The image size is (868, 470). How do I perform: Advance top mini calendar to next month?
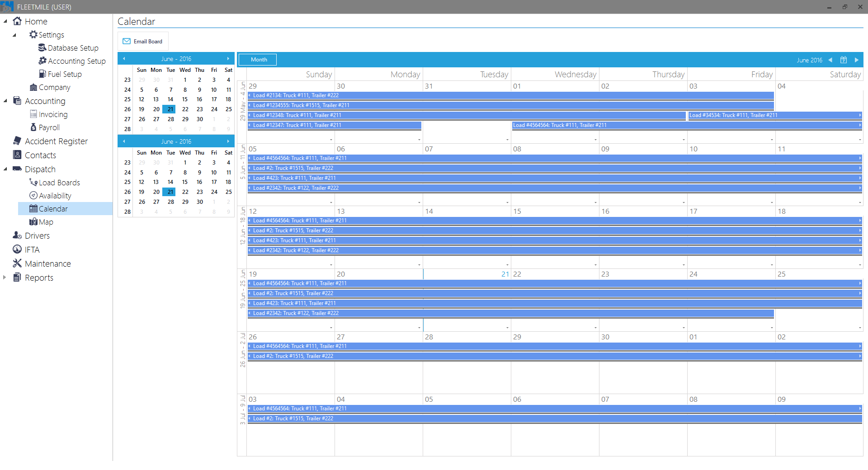(x=228, y=59)
